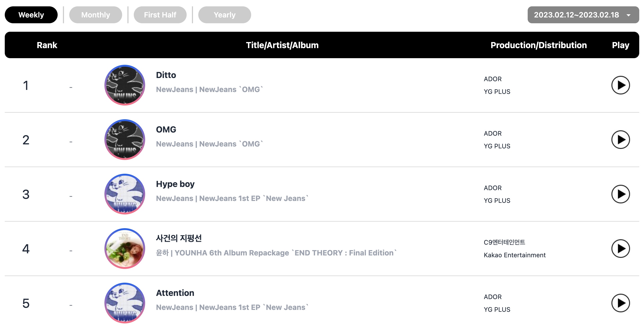The width and height of the screenshot is (644, 330).
Task: Open the Hype boy song title link
Action: [175, 184]
